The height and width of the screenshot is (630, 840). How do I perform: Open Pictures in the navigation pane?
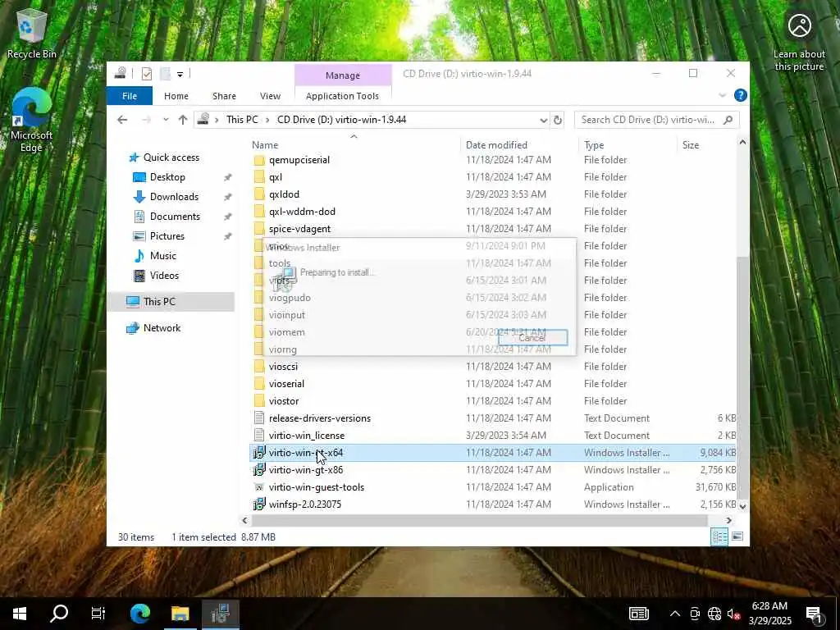(167, 236)
